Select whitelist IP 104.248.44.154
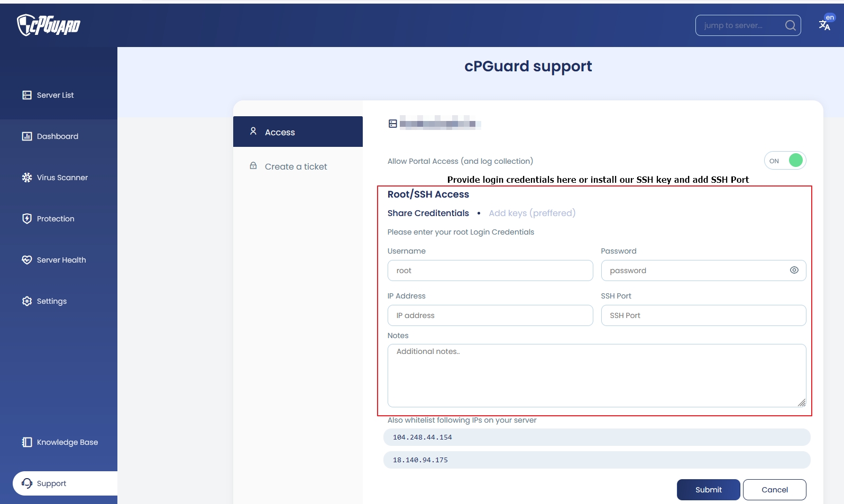 click(597, 437)
